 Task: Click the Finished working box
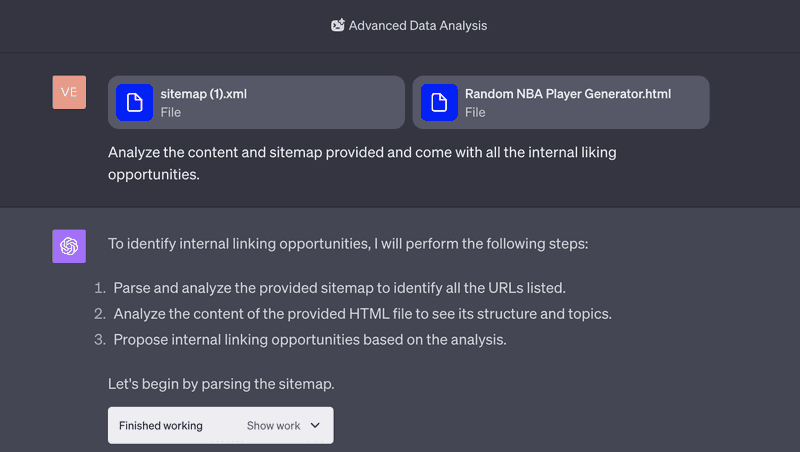(220, 425)
